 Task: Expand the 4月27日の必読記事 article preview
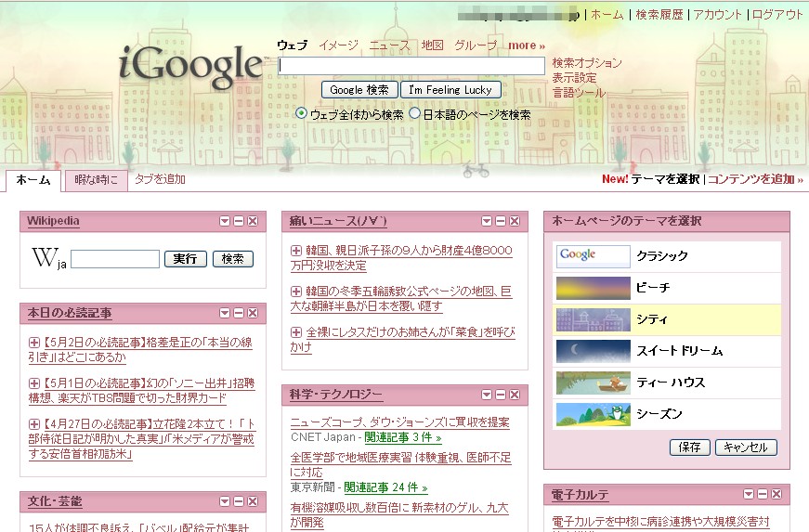(x=34, y=424)
